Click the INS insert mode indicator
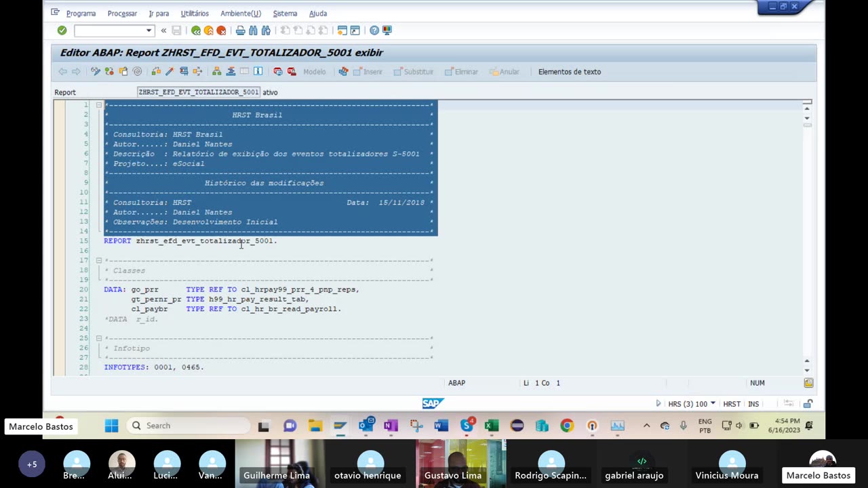Screen dimensions: 868x488 pos(753,404)
